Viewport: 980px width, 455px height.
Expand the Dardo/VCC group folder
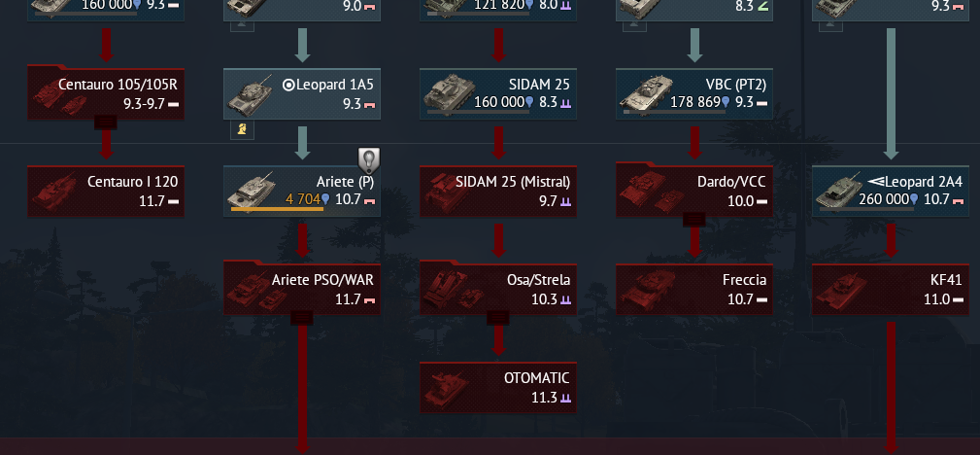pos(694,220)
